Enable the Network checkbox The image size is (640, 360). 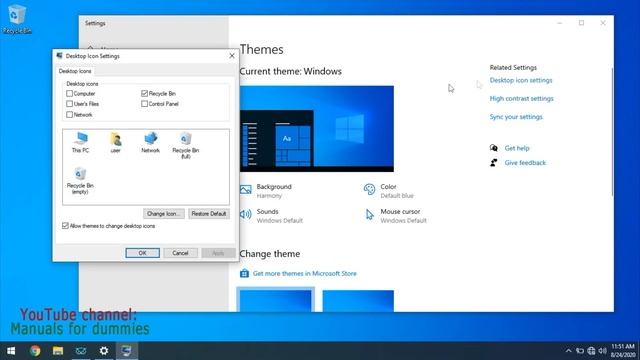pyautogui.click(x=69, y=115)
